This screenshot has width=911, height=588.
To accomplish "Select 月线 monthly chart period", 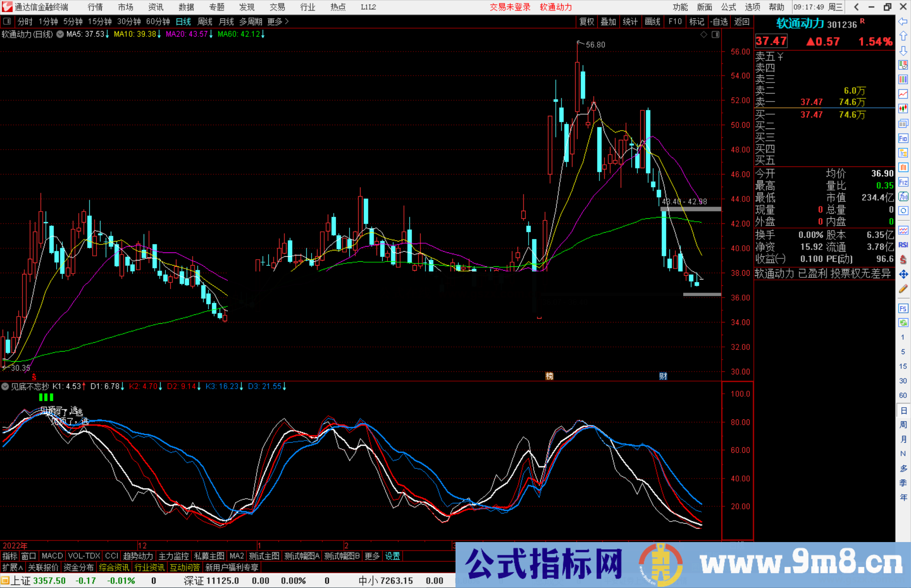I will point(226,21).
